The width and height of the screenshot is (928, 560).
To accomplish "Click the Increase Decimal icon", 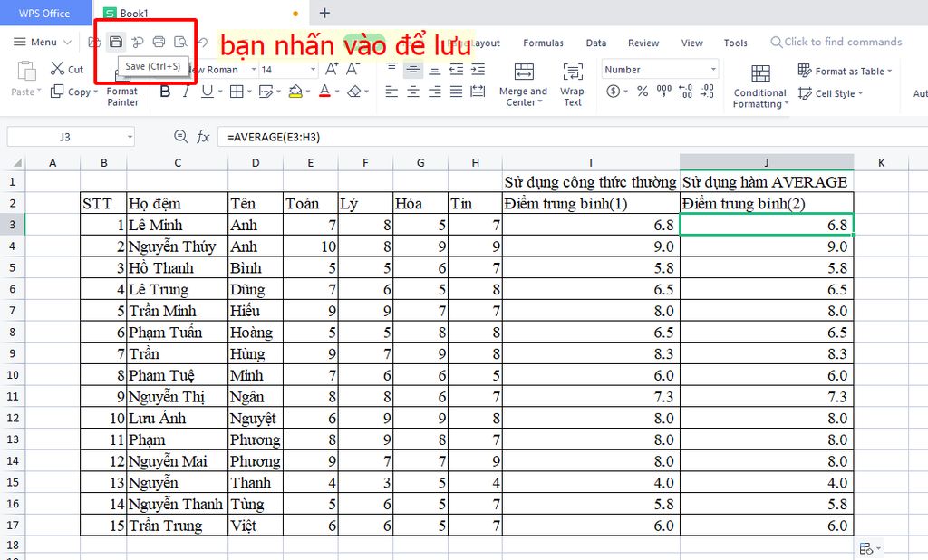I will click(x=685, y=92).
